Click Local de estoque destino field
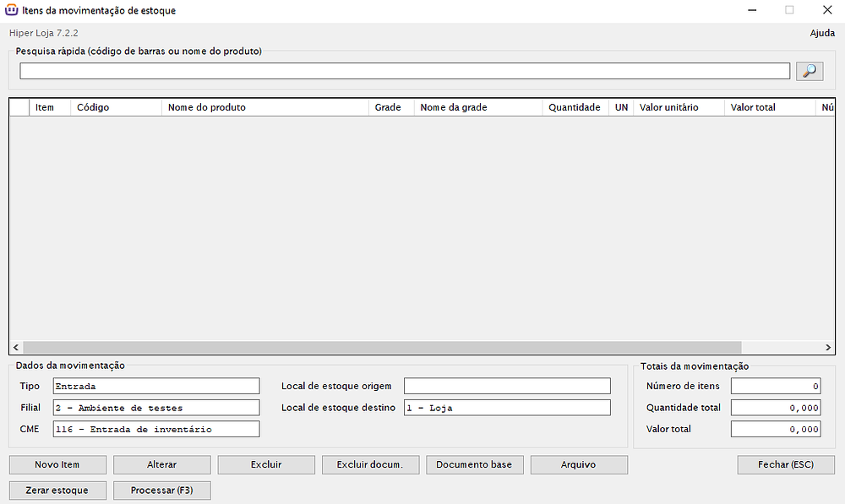 pyautogui.click(x=507, y=408)
